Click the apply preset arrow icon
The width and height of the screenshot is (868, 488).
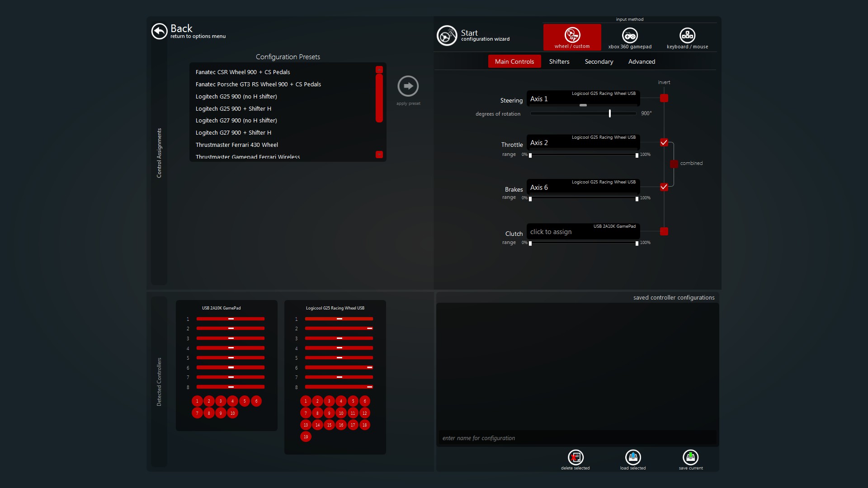408,86
